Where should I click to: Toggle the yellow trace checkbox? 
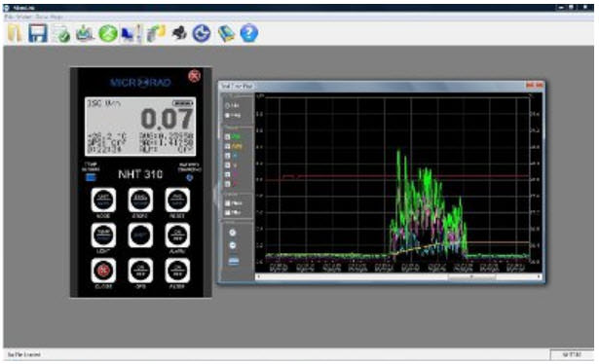228,164
